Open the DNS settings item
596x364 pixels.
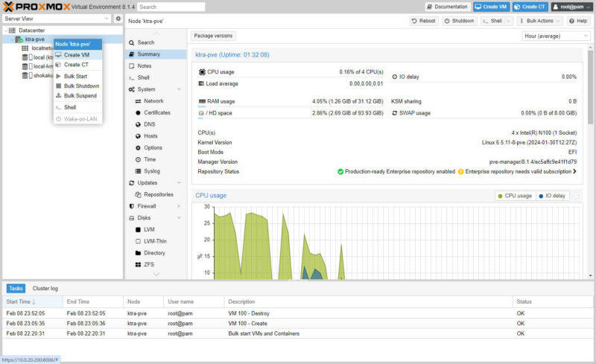156,124
